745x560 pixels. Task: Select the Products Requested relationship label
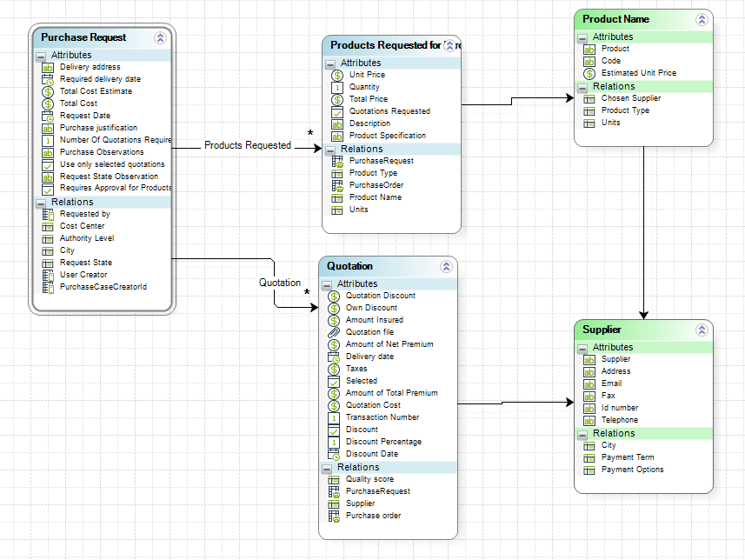(248, 145)
